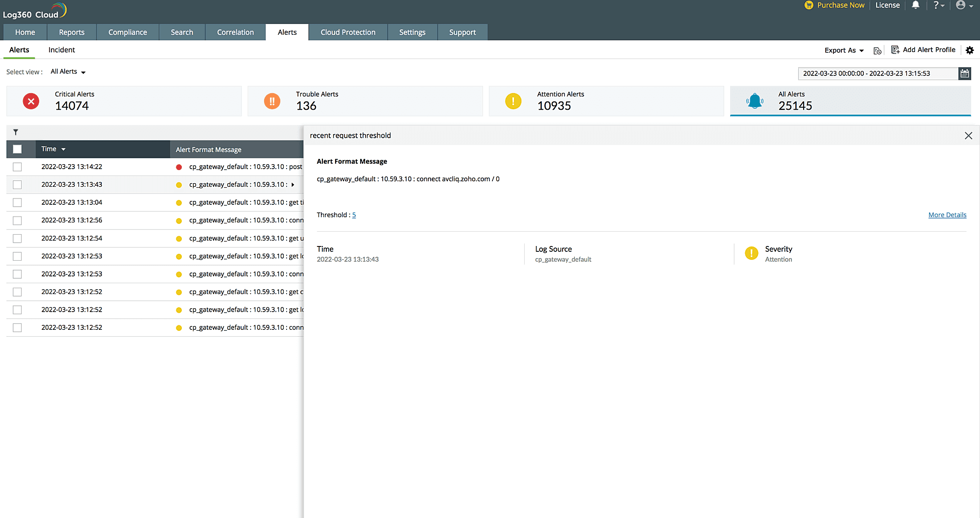Click the alerts settings gear icon
Viewport: 980px width, 518px height.
click(970, 50)
